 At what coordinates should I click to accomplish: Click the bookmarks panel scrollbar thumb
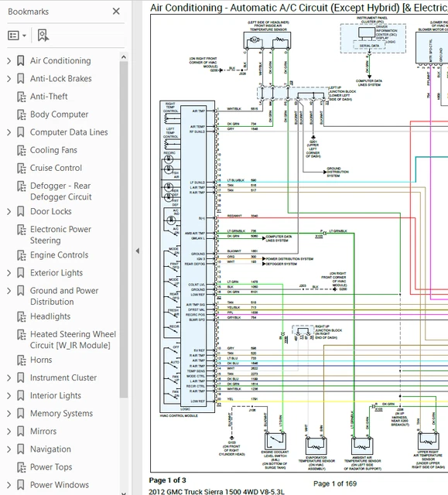124,229
